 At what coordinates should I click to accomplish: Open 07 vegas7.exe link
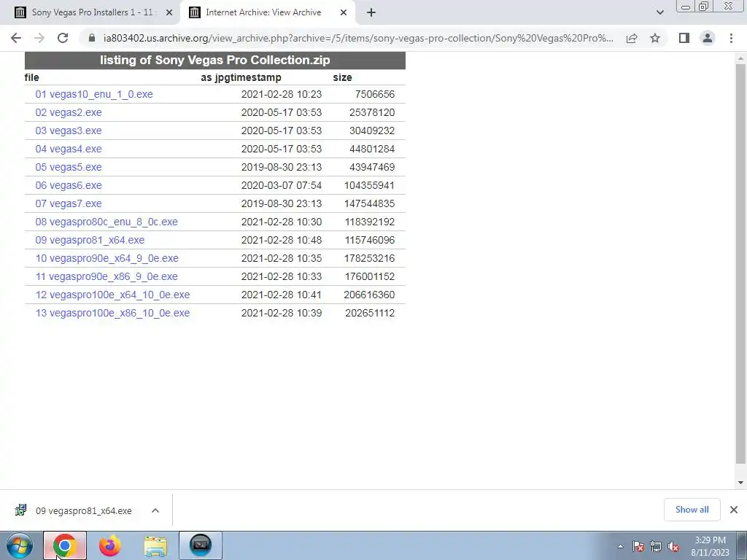tap(68, 204)
